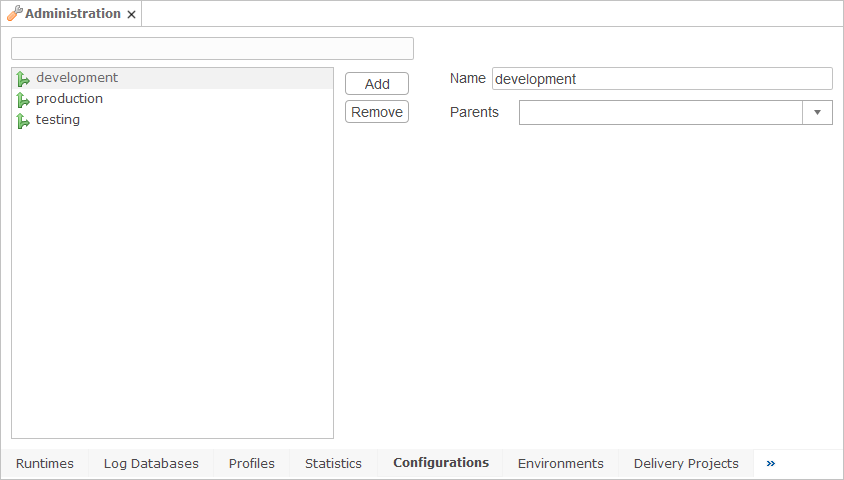The width and height of the screenshot is (844, 480).
Task: Open the Delivery Projects tab
Action: click(686, 463)
